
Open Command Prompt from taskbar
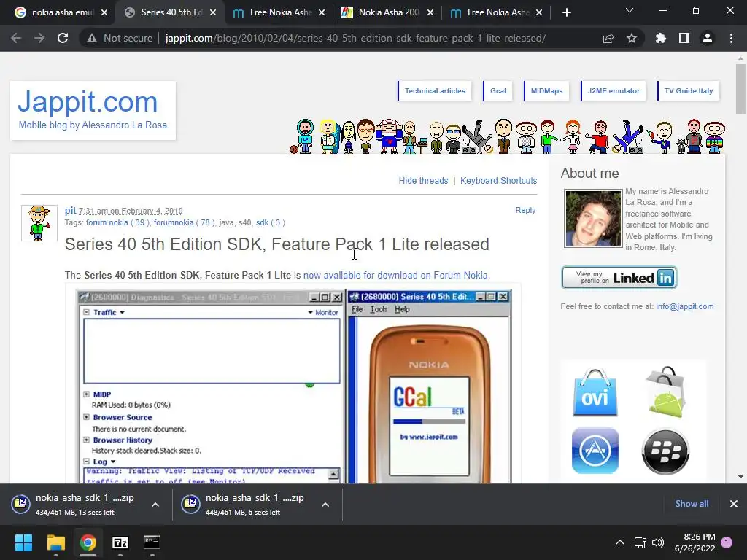click(x=152, y=542)
